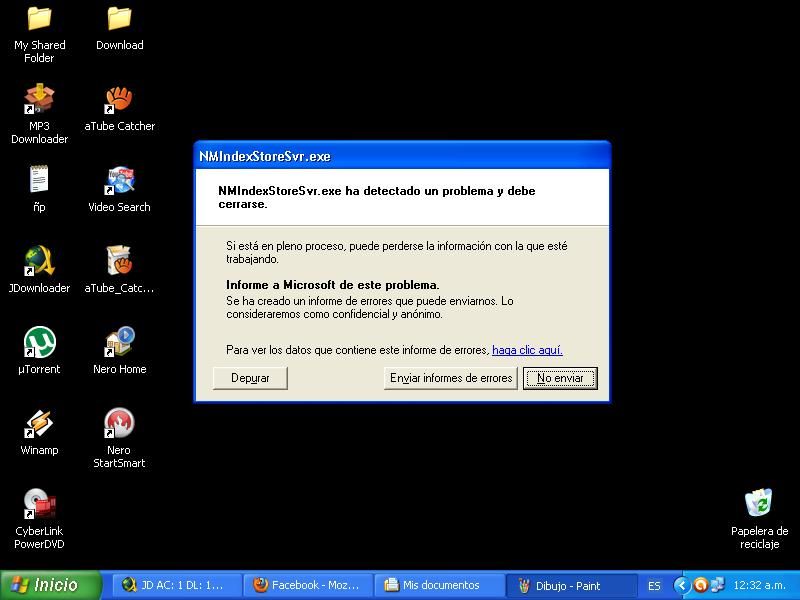
Task: Click Enviar informes de errores button
Action: [x=451, y=378]
